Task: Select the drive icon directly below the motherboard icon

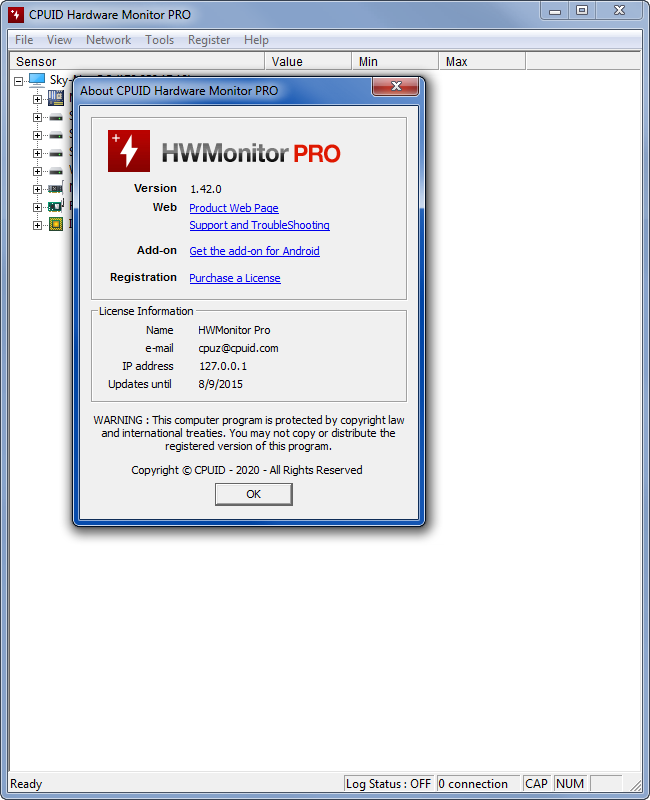Action: pyautogui.click(x=56, y=117)
